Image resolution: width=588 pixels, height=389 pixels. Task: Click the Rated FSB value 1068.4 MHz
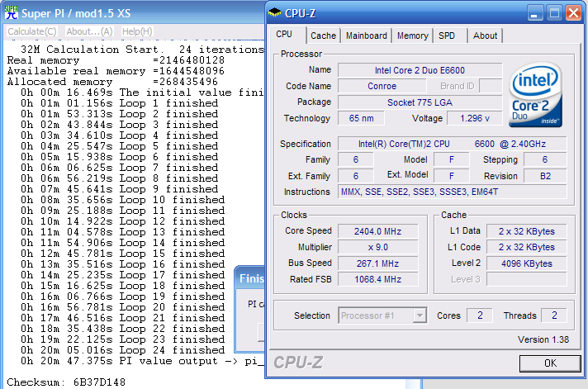click(377, 279)
